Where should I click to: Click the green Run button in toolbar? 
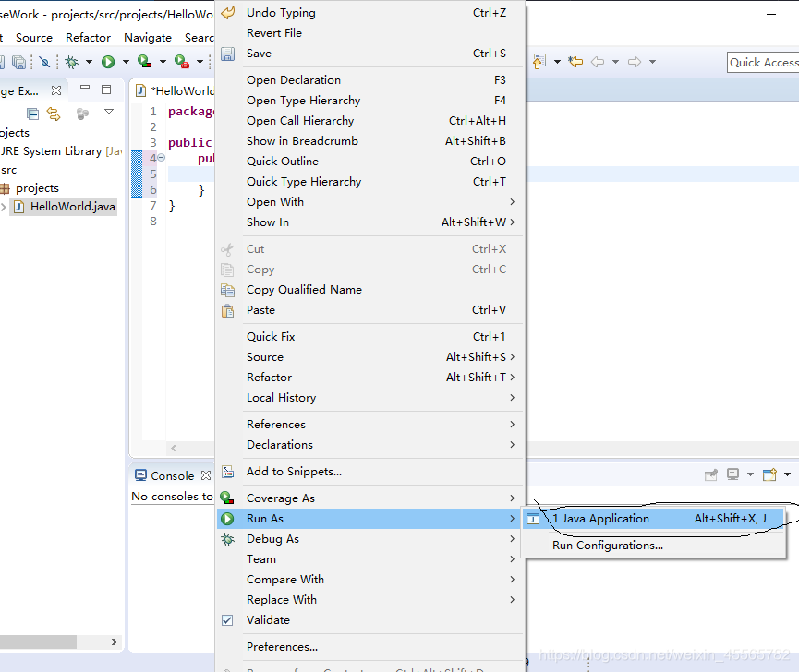tap(108, 62)
